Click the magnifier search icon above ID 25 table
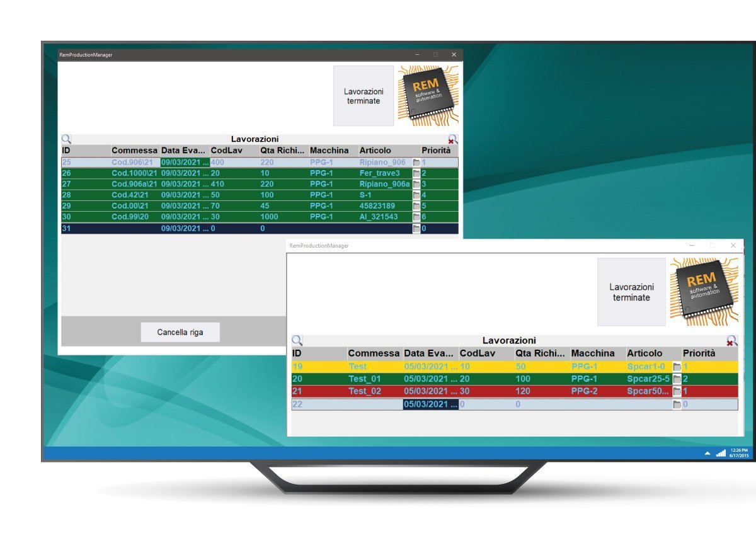This screenshot has width=756, height=550. [66, 140]
